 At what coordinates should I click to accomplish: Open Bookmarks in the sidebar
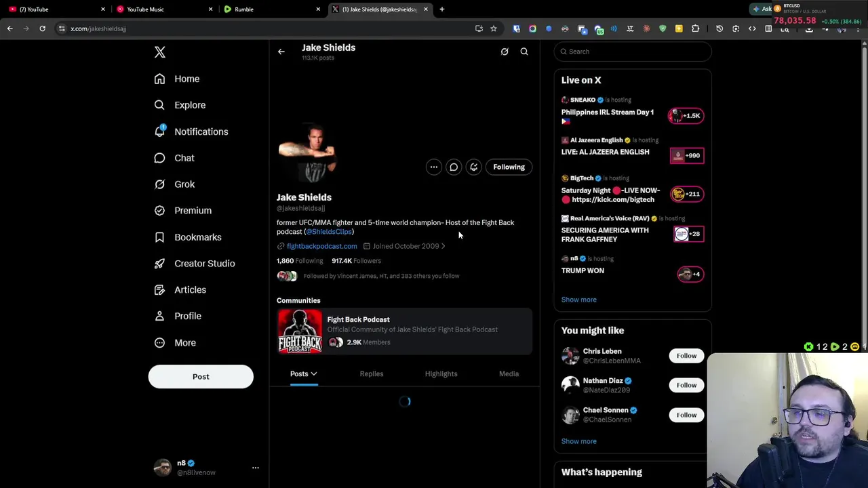click(x=188, y=237)
